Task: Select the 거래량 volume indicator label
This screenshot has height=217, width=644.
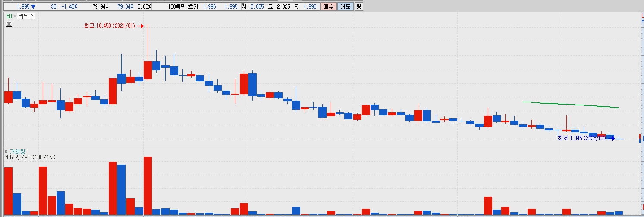Action: tap(17, 152)
